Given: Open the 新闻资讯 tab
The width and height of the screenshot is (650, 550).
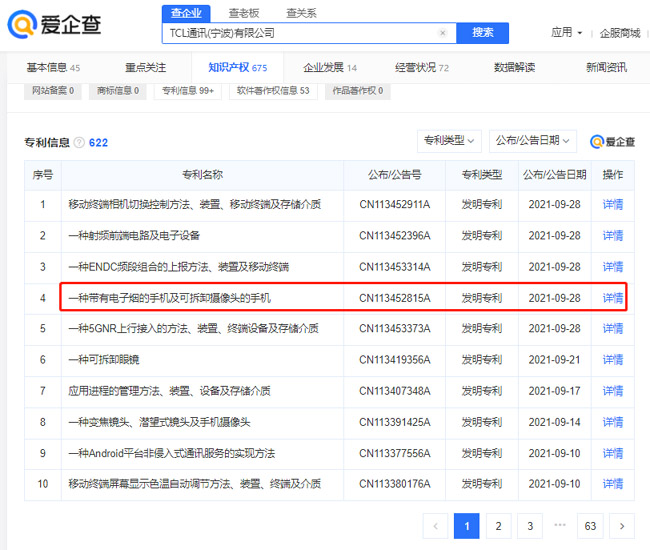Looking at the screenshot, I should pyautogui.click(x=606, y=67).
